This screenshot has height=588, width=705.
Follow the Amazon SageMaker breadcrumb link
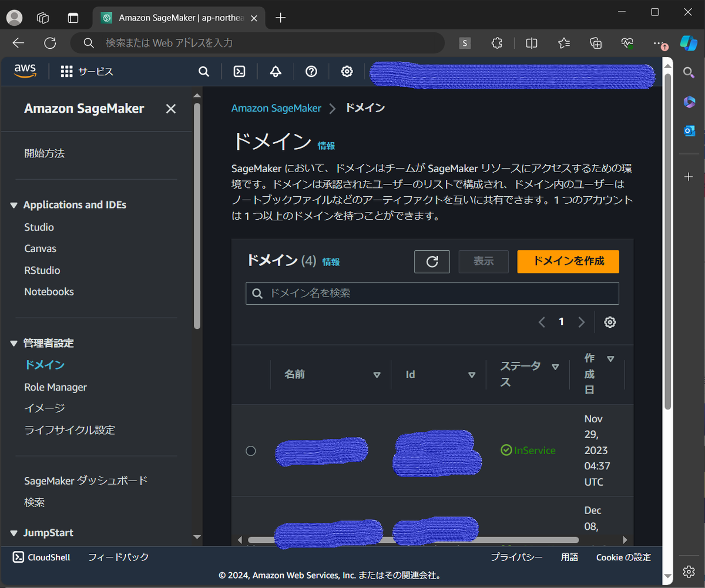pos(276,108)
